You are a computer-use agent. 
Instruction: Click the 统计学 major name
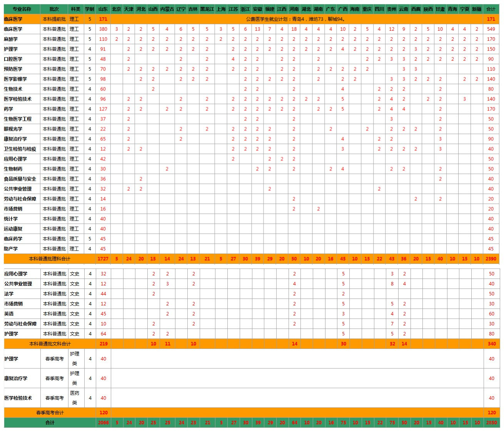pyautogui.click(x=11, y=219)
